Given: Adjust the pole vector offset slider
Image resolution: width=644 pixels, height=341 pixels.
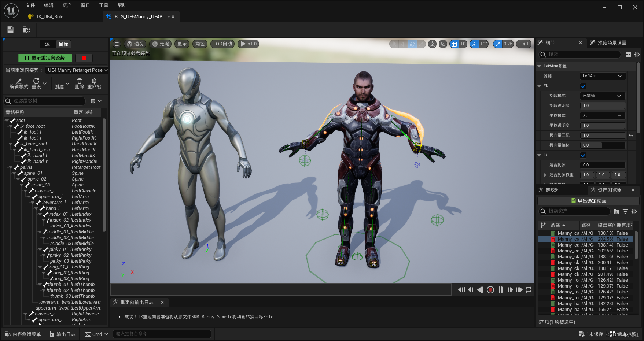Looking at the screenshot, I should (603, 145).
